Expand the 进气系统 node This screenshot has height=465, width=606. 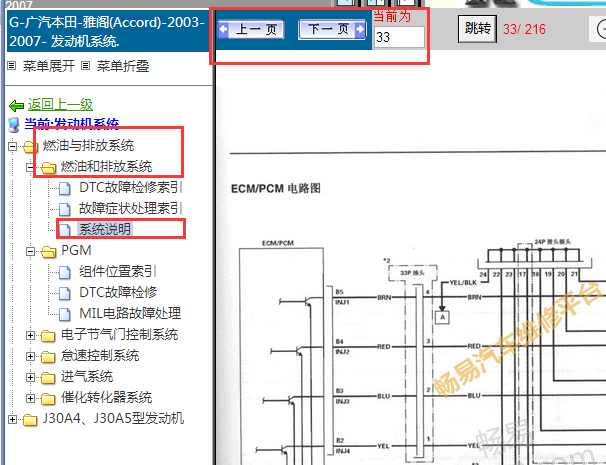pos(31,377)
